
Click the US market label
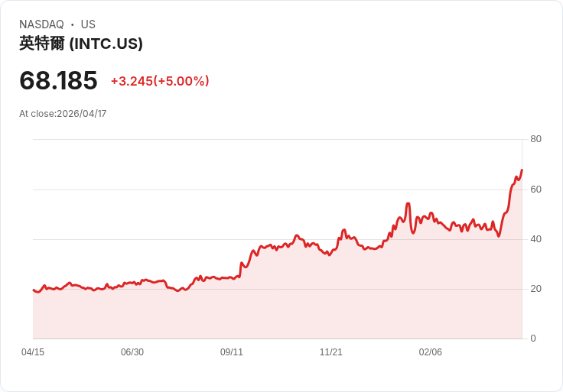coord(88,24)
